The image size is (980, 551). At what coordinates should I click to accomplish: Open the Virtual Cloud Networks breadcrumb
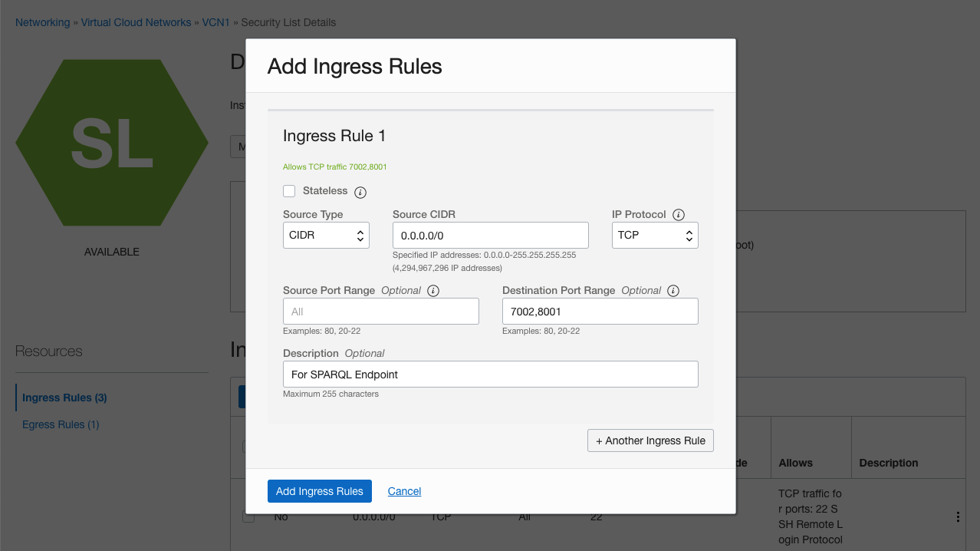[136, 22]
